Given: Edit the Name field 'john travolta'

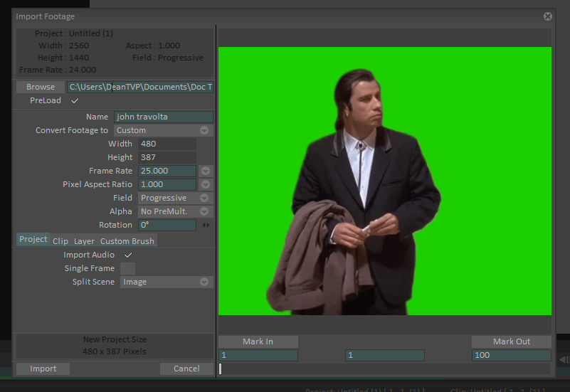Looking at the screenshot, I should tap(164, 117).
